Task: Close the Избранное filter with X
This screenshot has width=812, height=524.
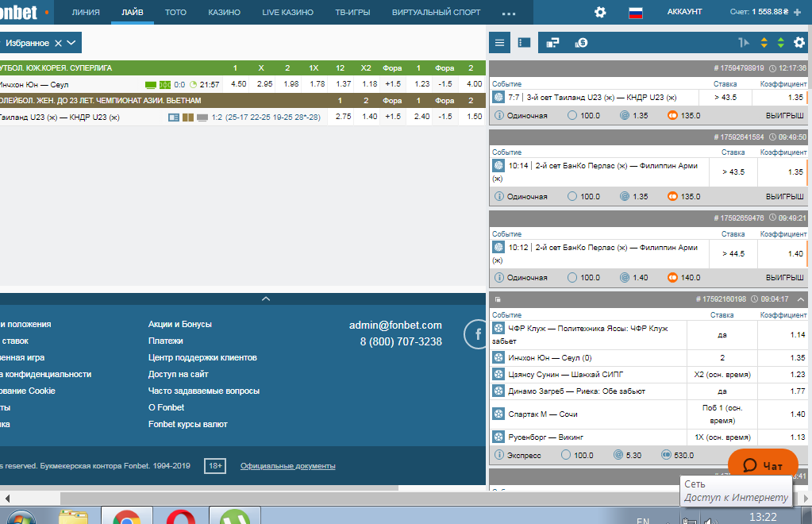Action: 58,43
